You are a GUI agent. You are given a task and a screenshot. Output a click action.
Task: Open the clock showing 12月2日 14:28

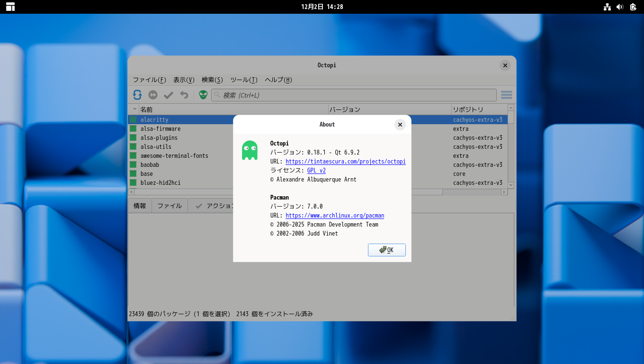click(x=322, y=7)
